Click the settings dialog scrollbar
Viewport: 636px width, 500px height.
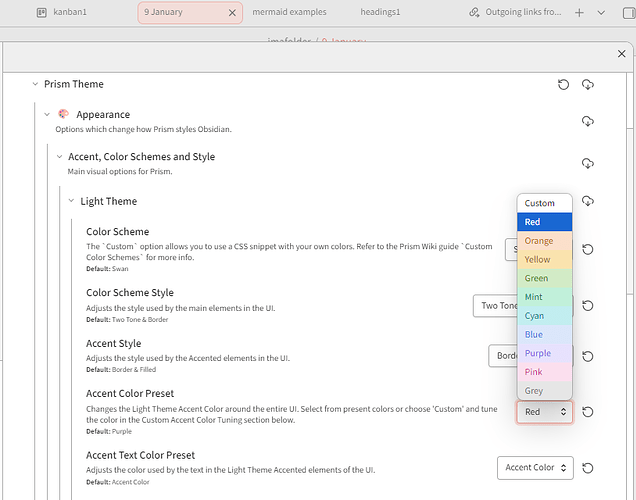[630, 211]
